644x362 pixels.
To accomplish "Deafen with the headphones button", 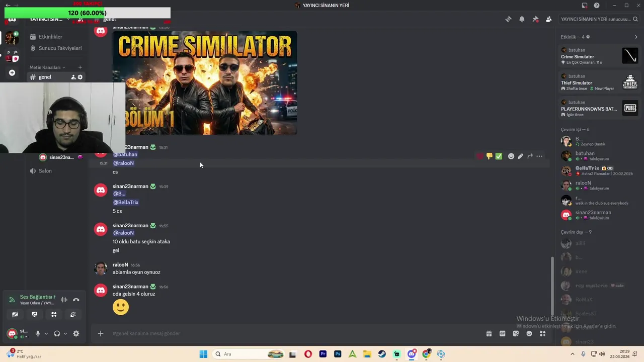I will (57, 333).
